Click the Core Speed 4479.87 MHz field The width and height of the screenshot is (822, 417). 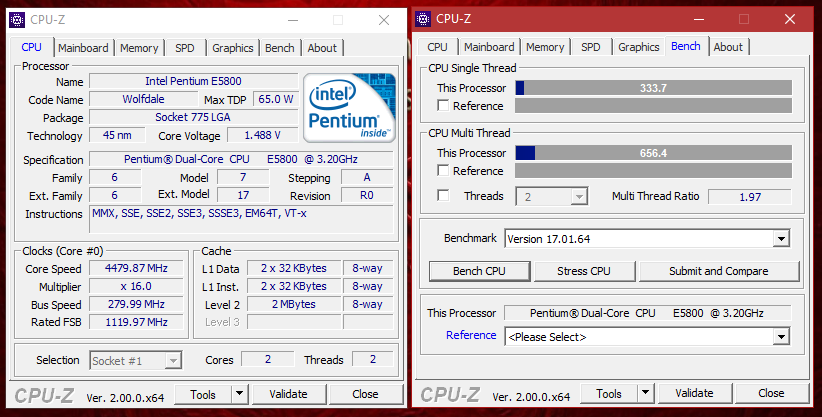[x=136, y=268]
